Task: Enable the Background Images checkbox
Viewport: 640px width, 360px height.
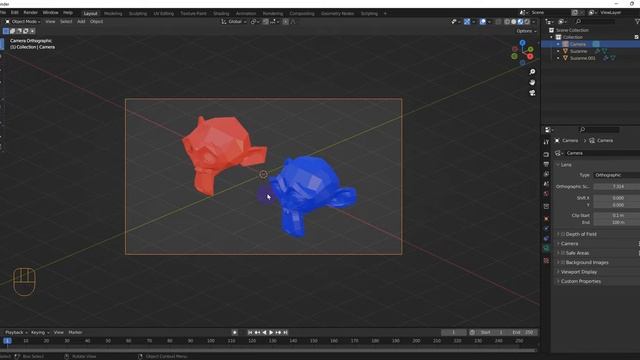Action: [x=563, y=262]
